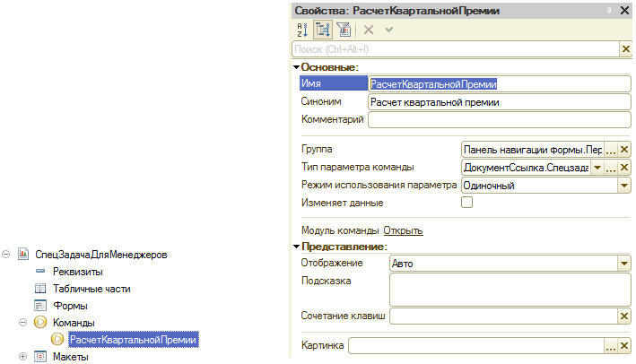Screen dimensions: 636x364
Task: Click the X cancel changes icon in toolbar
Action: [x=369, y=30]
